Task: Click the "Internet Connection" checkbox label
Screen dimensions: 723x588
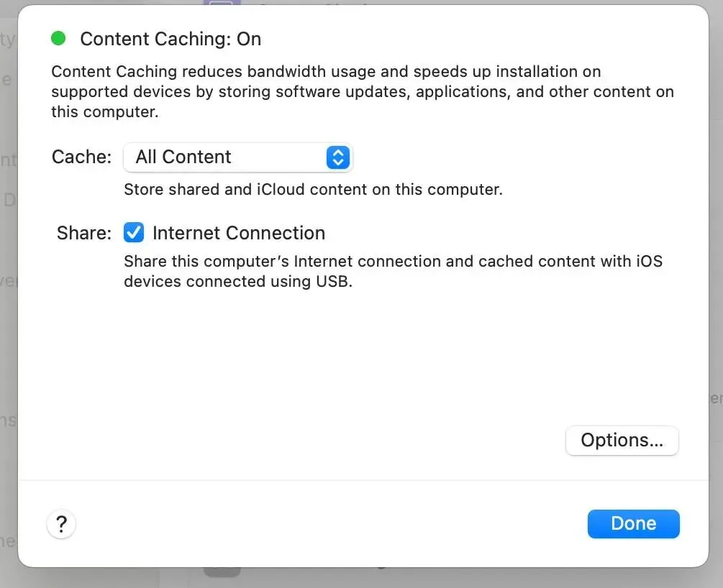Action: pyautogui.click(x=239, y=233)
